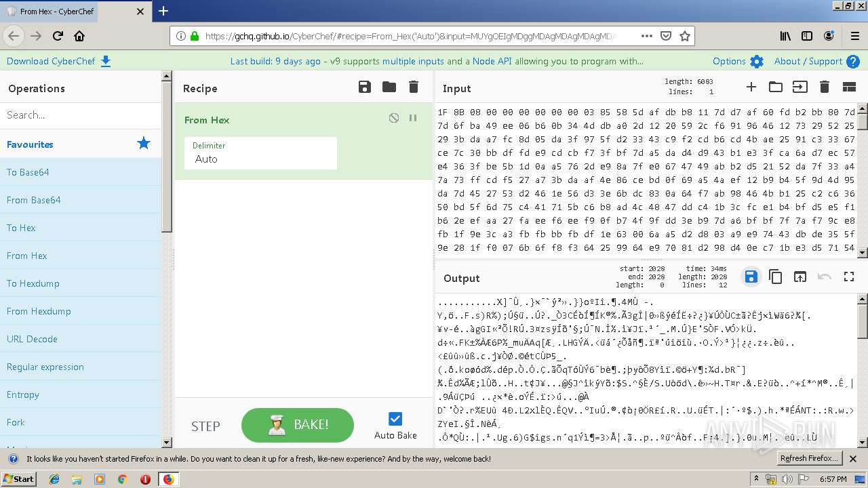Click the URL address bar
The image size is (868, 488).
(410, 36)
